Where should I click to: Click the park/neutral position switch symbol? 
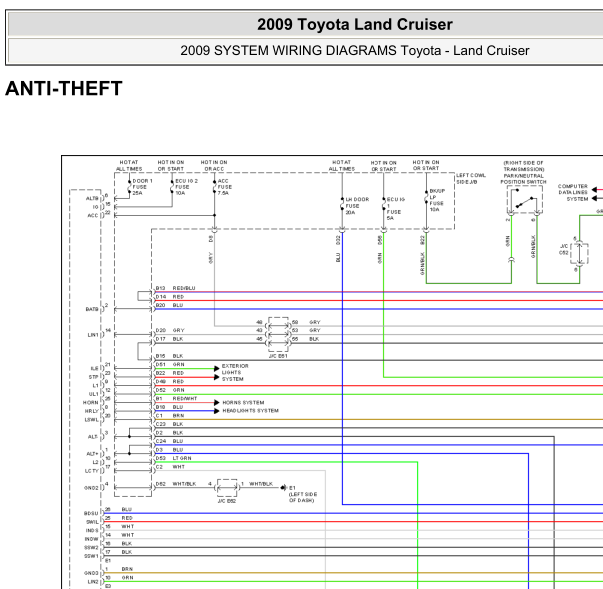[525, 200]
